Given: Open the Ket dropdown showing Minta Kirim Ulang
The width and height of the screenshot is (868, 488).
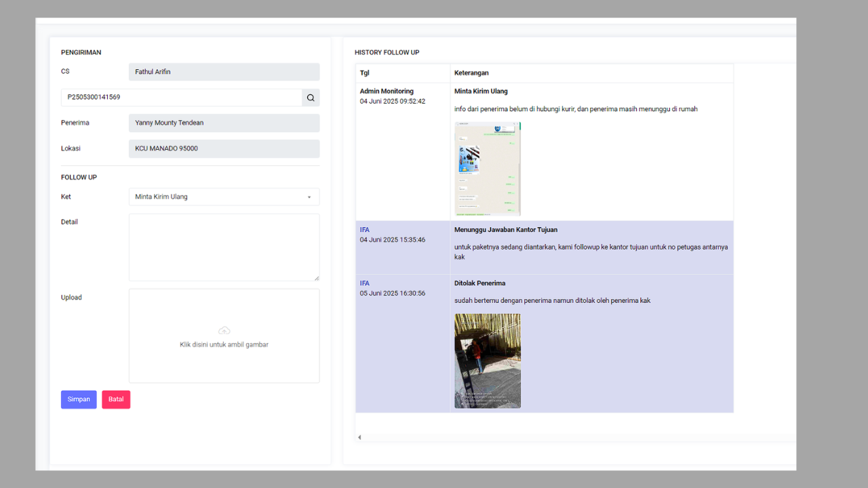Looking at the screenshot, I should point(224,197).
